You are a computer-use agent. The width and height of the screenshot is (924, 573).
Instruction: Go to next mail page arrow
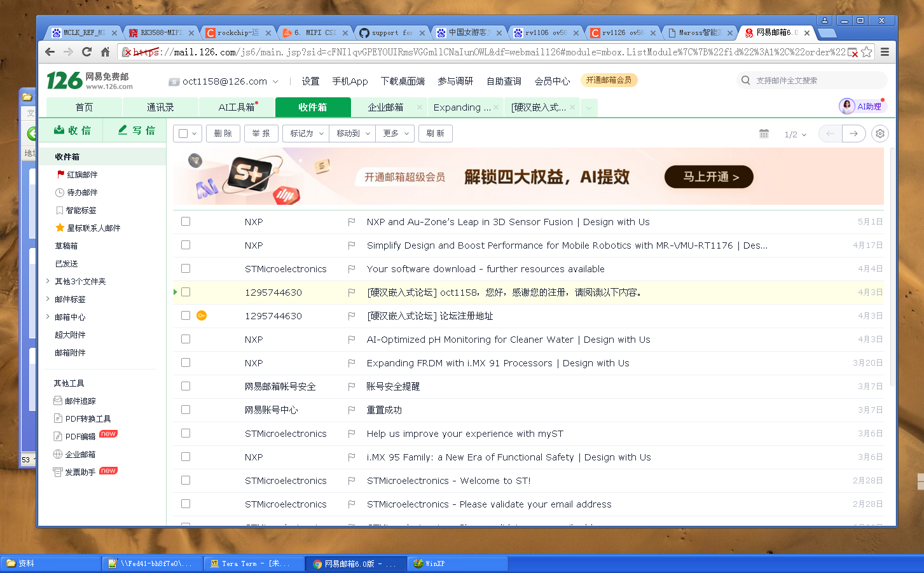(x=854, y=134)
